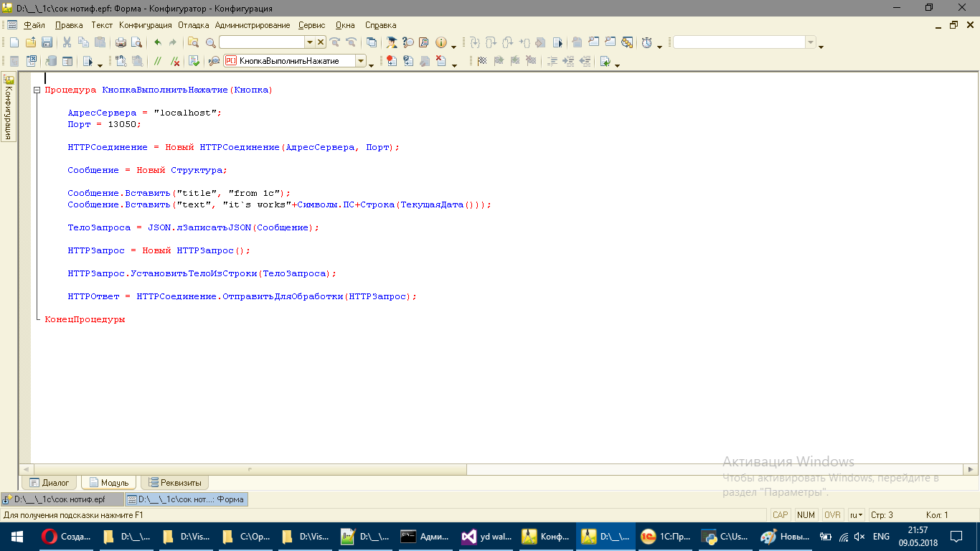Image resolution: width=980 pixels, height=551 pixels.
Task: Remove all breakpoints with the red cross icon
Action: [440, 61]
